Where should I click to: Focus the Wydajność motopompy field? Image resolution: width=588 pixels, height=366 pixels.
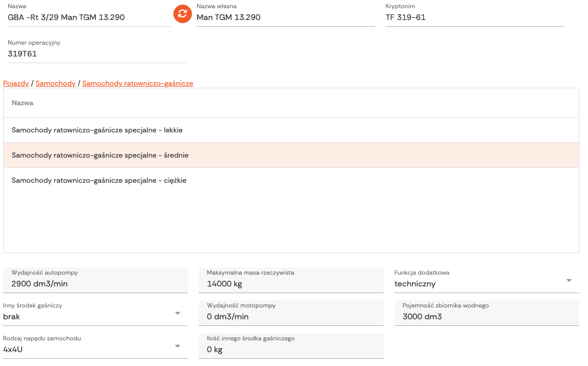click(x=290, y=316)
